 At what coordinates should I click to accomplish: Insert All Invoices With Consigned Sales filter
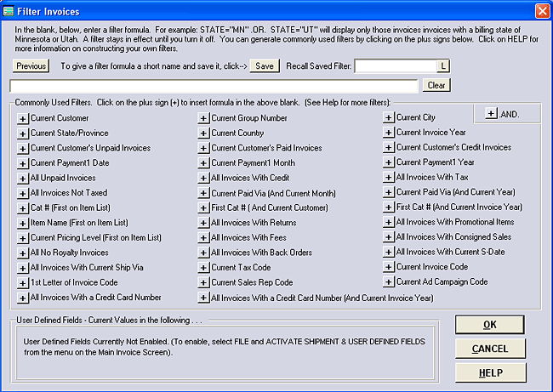pyautogui.click(x=388, y=237)
